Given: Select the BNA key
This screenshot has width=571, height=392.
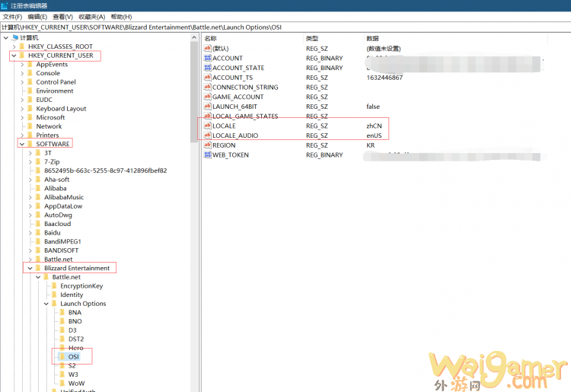Looking at the screenshot, I should [x=75, y=313].
